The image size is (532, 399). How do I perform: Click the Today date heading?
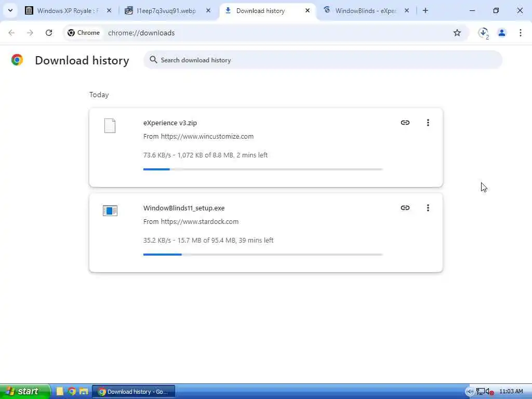(x=99, y=95)
